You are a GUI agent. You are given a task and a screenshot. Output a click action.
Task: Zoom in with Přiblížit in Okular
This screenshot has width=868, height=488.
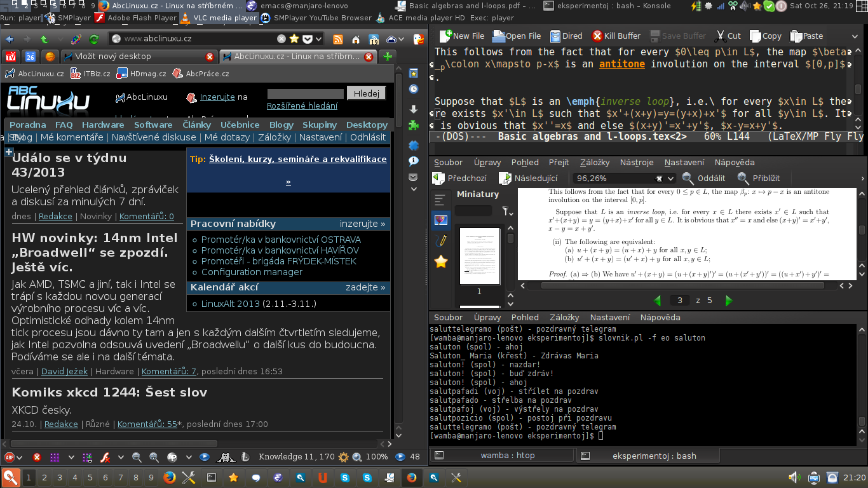coord(759,179)
